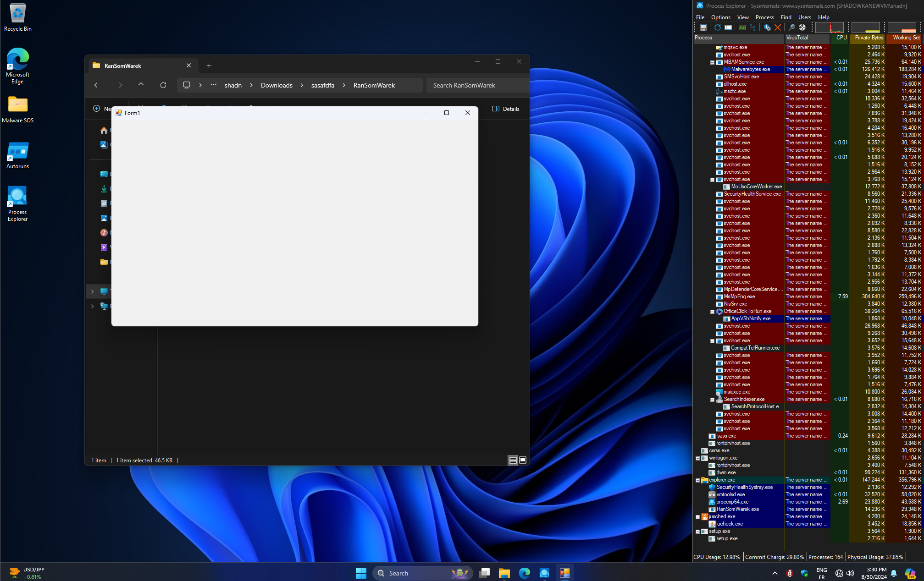The height and width of the screenshot is (581, 924).
Task: Open the process Properties gear icon
Action: [x=767, y=27]
